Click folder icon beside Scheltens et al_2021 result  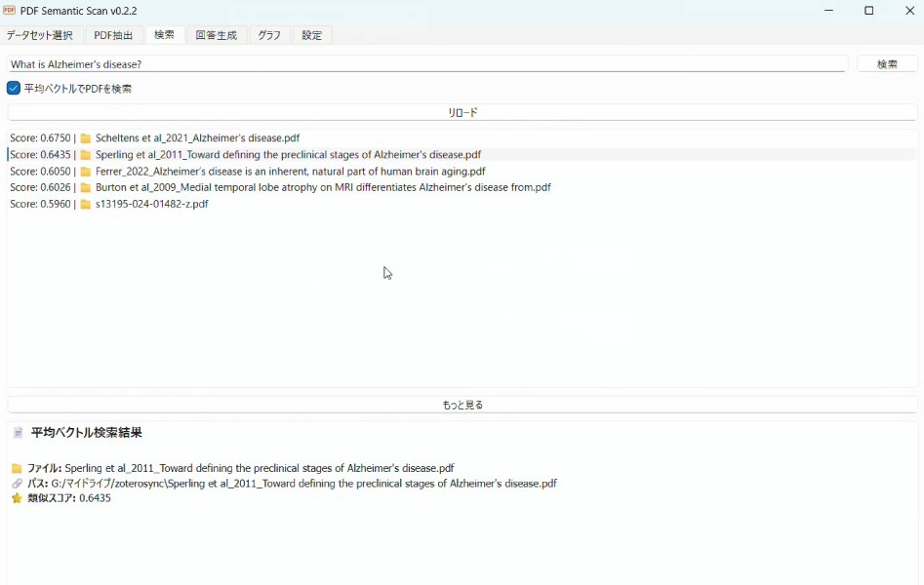[x=86, y=138]
